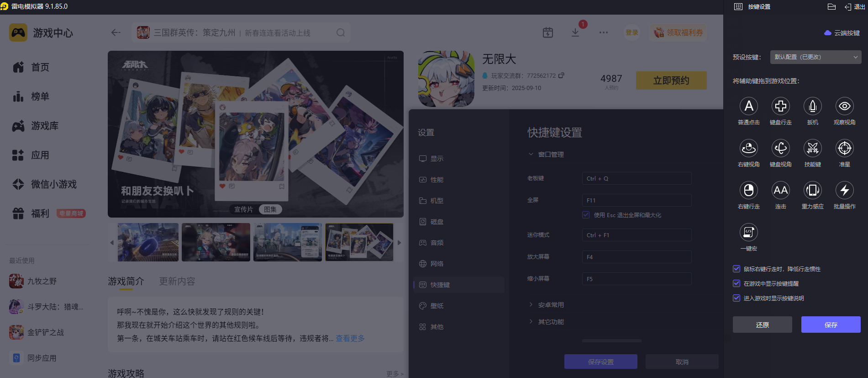Toggle 进入游戏时显示按键说明 checkbox
Image resolution: width=868 pixels, height=378 pixels.
pos(736,298)
